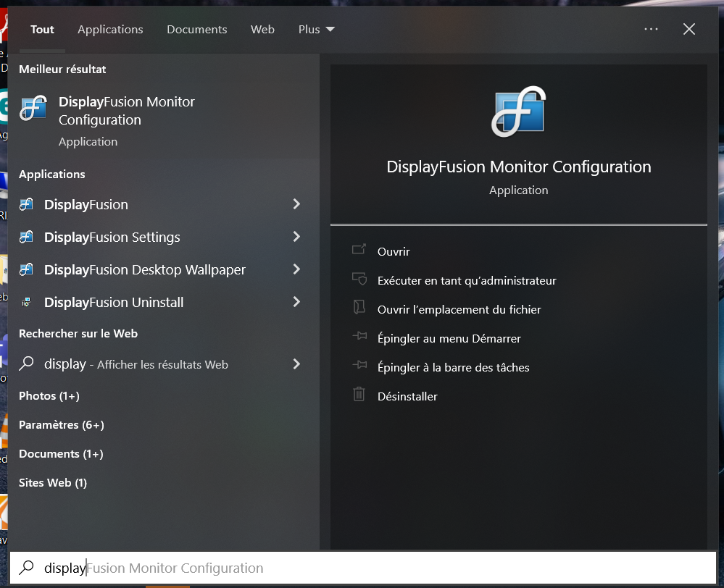Image resolution: width=724 pixels, height=588 pixels.
Task: Open the Plus filter dropdown
Action: point(316,30)
